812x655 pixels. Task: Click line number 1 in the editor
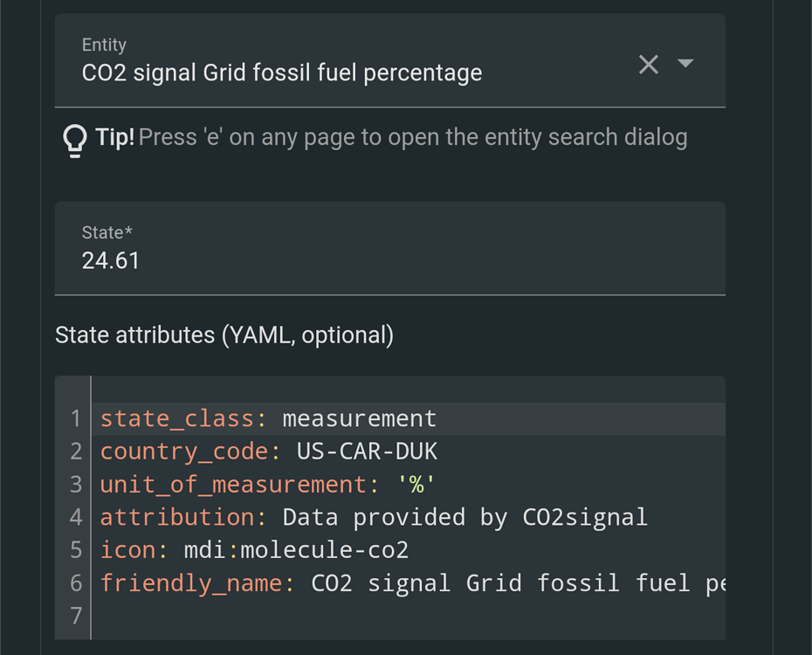click(x=75, y=418)
